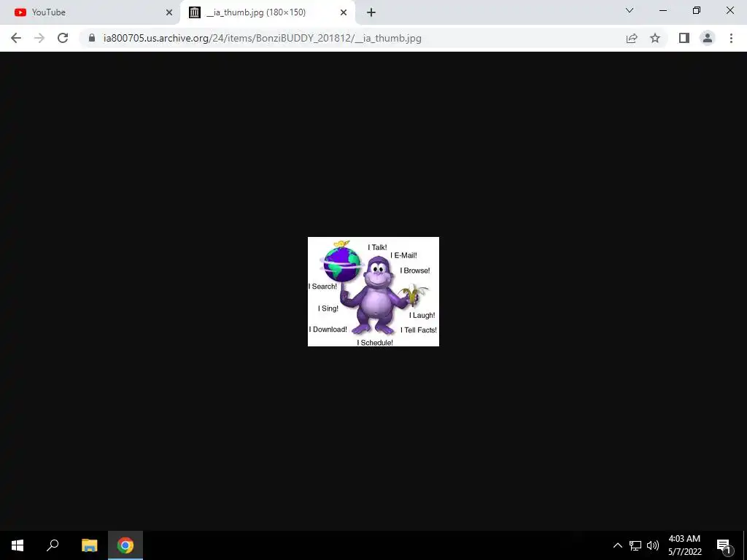Share this page using share icon
The height and width of the screenshot is (560, 747).
(x=632, y=38)
